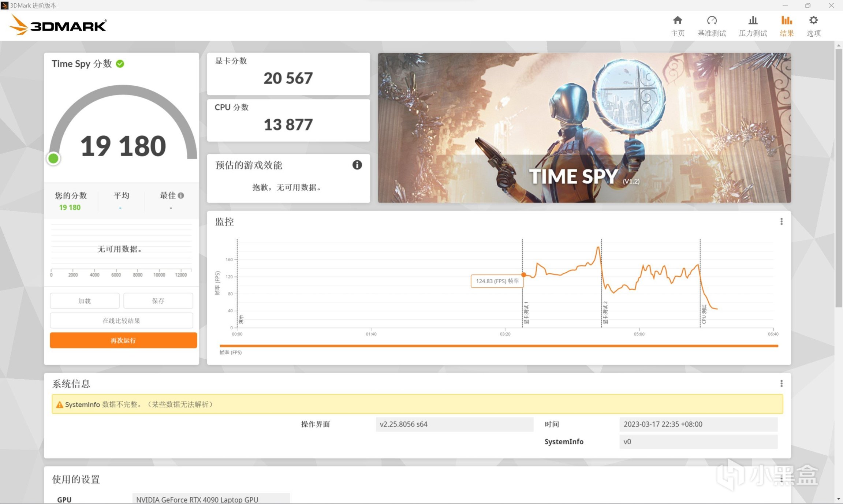The width and height of the screenshot is (843, 504).
Task: Open monitoring panel three-dot menu
Action: tap(781, 221)
